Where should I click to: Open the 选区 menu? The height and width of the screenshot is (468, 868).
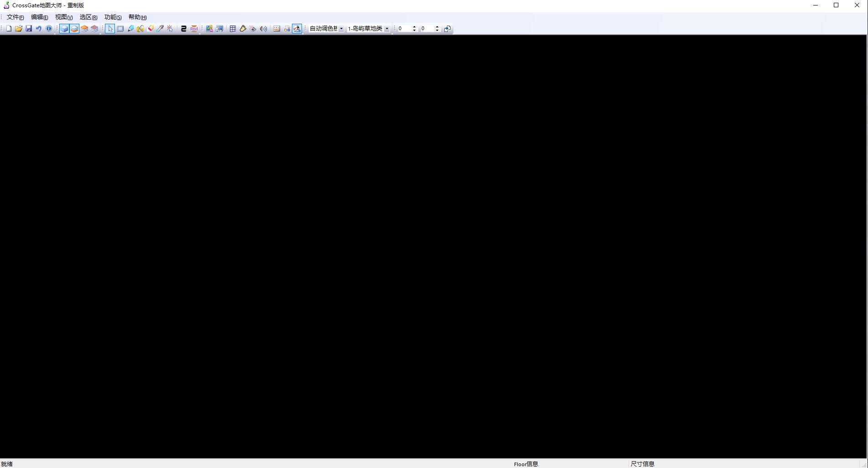(x=88, y=17)
